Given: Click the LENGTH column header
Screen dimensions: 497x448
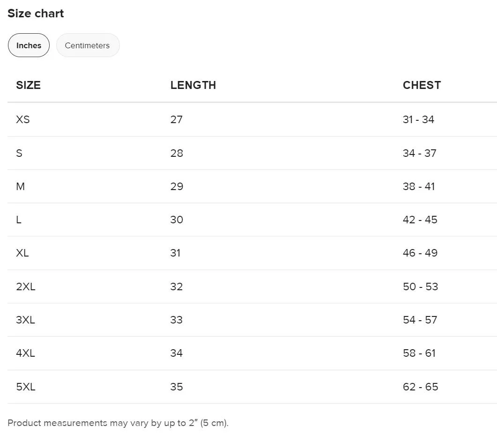Looking at the screenshot, I should click(193, 85).
